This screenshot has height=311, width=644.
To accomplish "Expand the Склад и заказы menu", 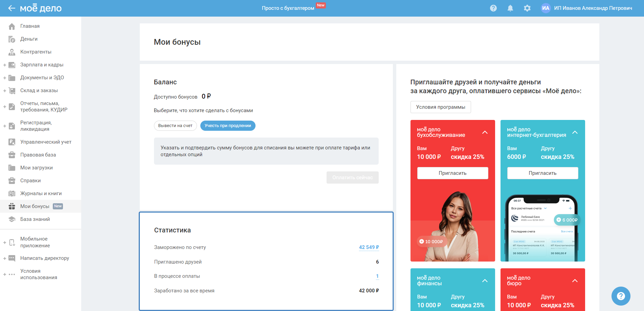I will click(5, 91).
